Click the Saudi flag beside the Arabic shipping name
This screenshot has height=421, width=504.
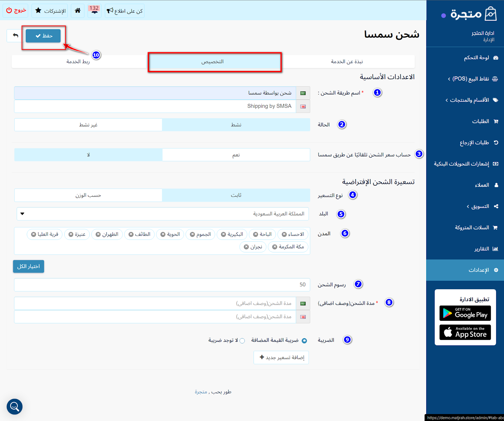tap(303, 93)
